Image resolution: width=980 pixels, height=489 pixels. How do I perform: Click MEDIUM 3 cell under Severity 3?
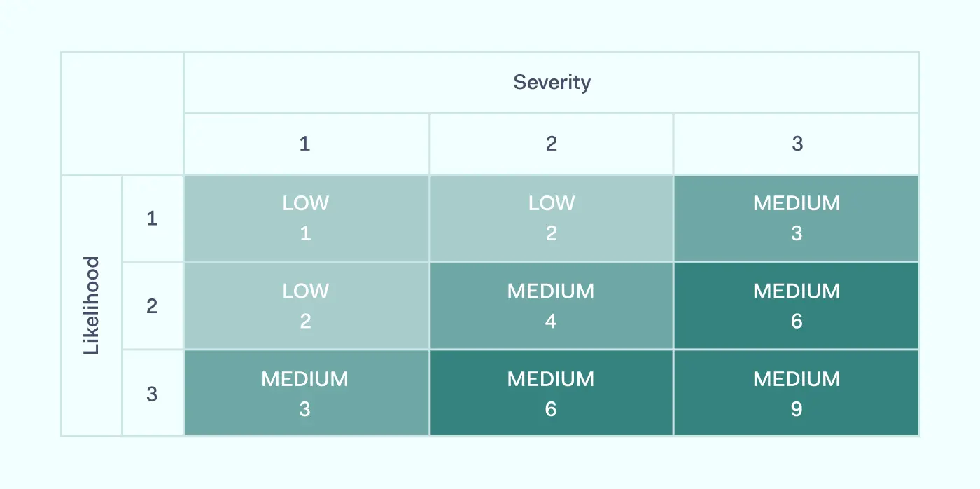tap(797, 218)
